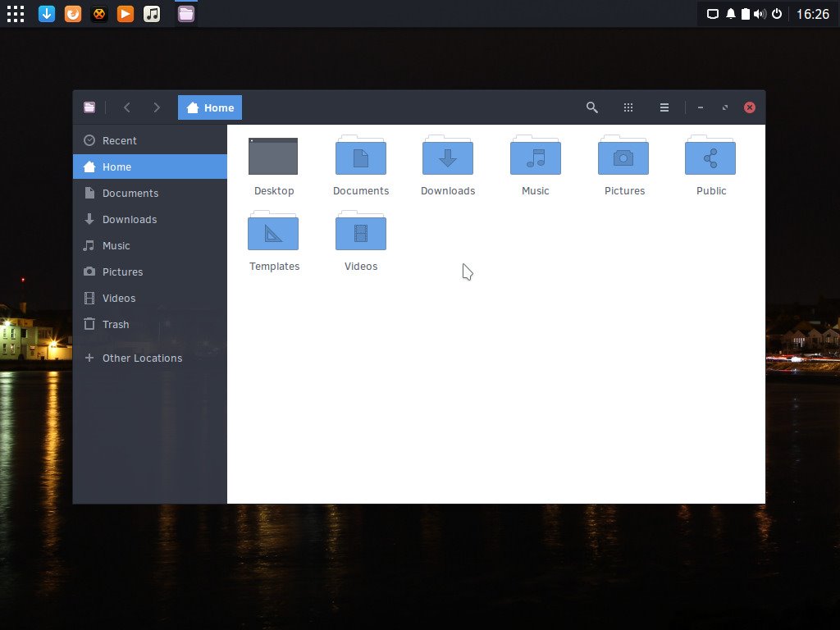Click the volume icon in system tray
This screenshot has height=630, width=840.
pyautogui.click(x=760, y=14)
